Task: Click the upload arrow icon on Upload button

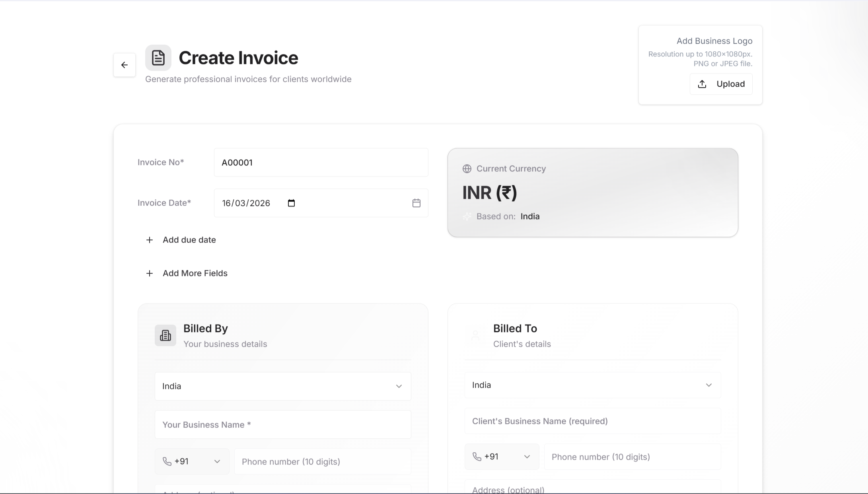Action: click(702, 84)
